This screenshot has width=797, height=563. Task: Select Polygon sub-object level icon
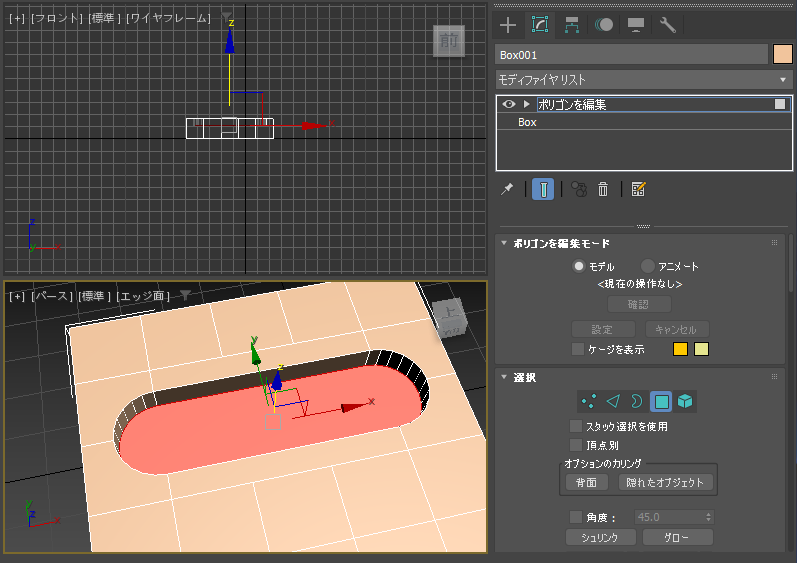(661, 401)
